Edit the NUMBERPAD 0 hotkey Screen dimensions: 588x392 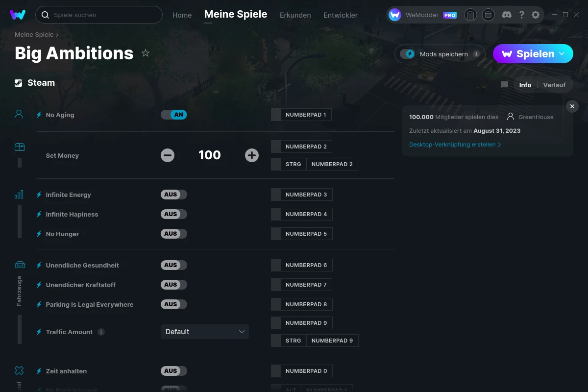(302, 371)
